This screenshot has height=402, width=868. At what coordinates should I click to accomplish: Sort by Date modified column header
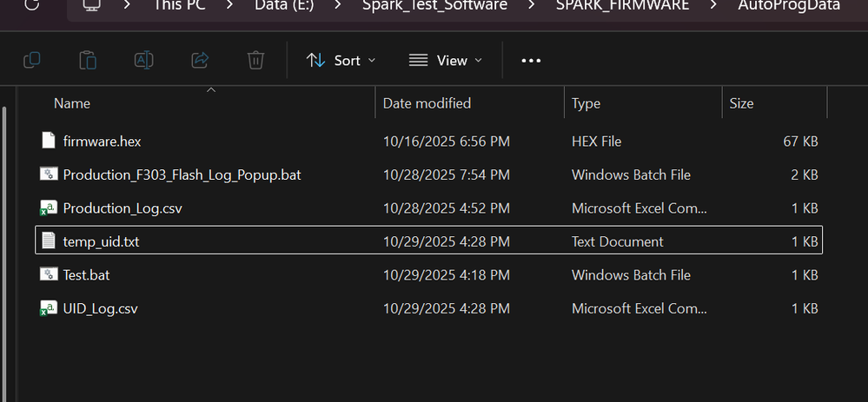coord(427,103)
